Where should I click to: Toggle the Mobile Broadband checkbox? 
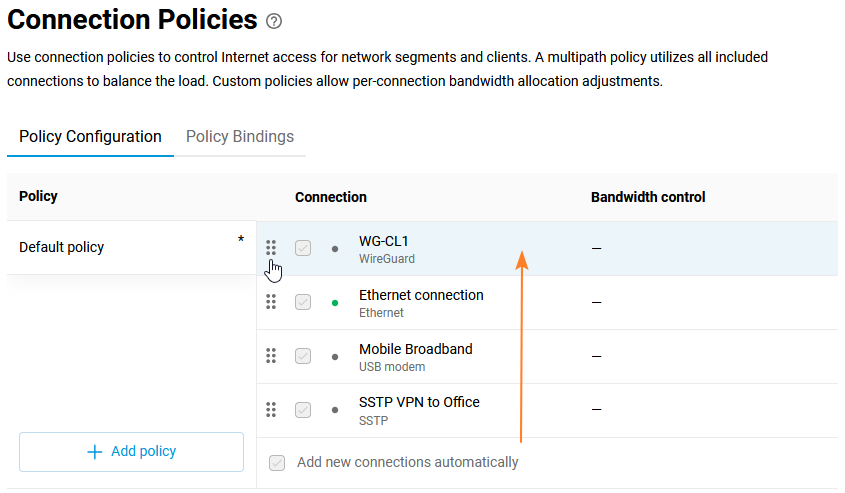(303, 356)
